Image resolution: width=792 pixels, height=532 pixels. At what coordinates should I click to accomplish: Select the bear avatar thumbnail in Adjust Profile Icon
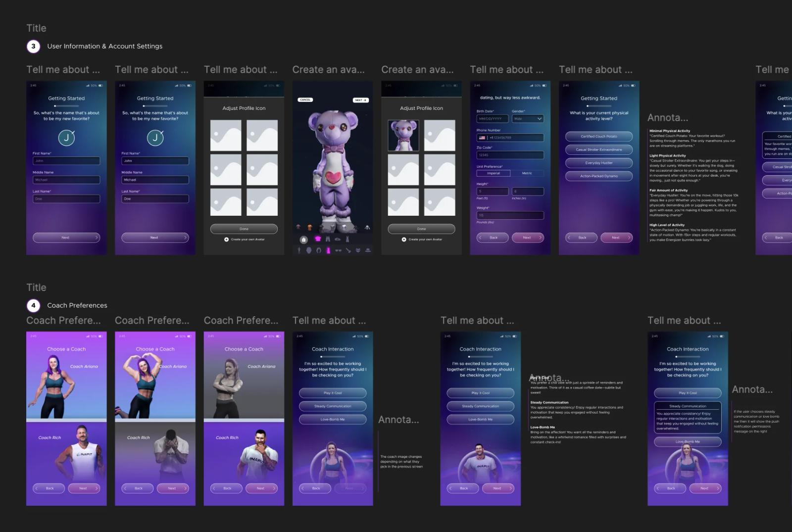(403, 135)
